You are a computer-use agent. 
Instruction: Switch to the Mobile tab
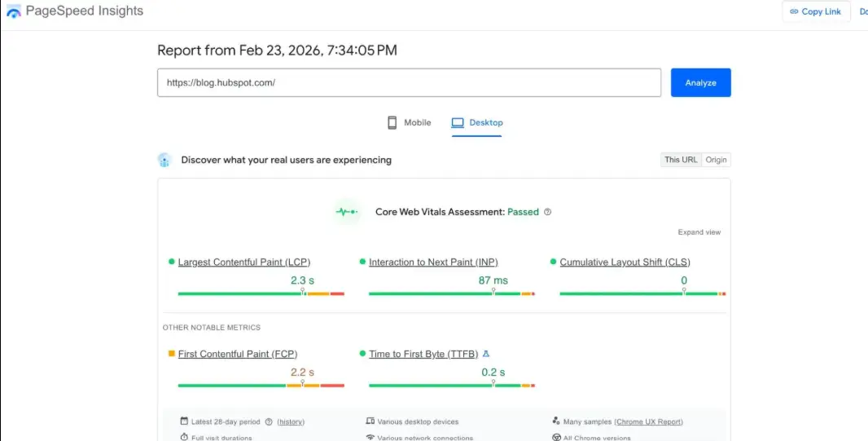[409, 122]
